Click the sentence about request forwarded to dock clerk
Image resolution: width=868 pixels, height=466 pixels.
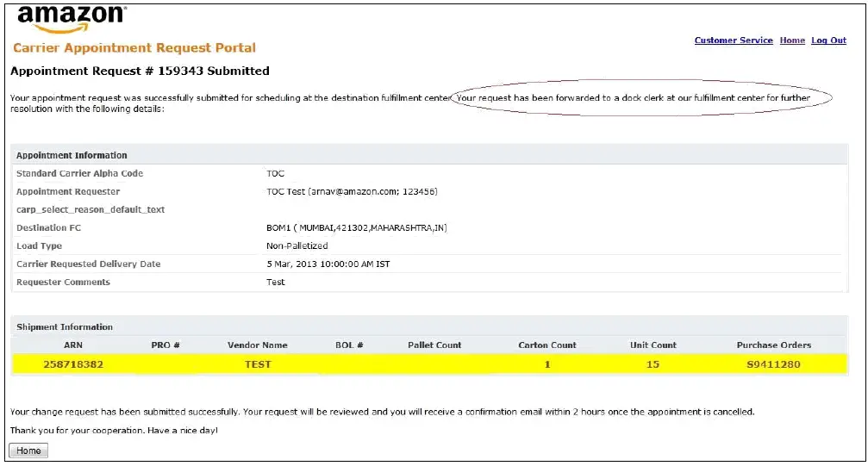click(x=633, y=98)
